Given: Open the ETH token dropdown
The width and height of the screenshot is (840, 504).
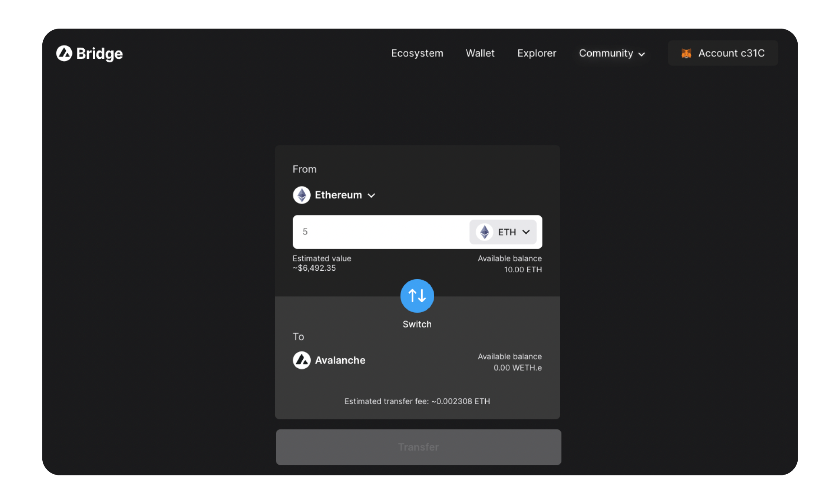Looking at the screenshot, I should [503, 232].
